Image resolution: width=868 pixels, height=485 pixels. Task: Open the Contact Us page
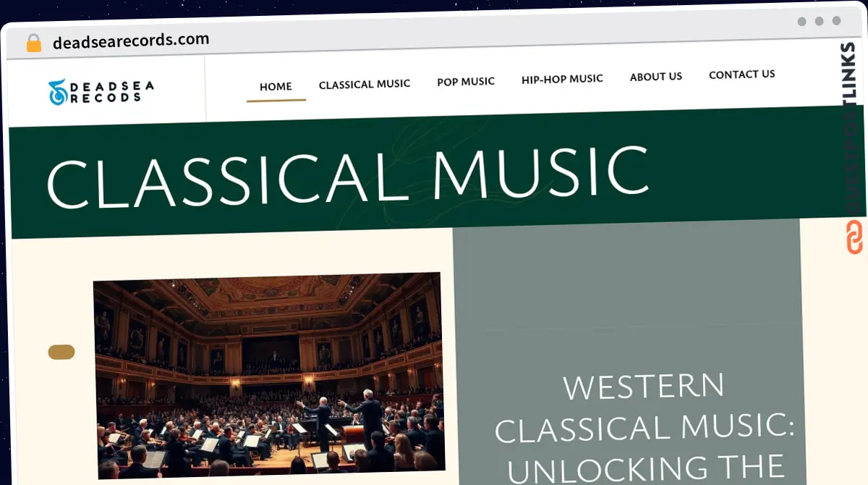742,75
